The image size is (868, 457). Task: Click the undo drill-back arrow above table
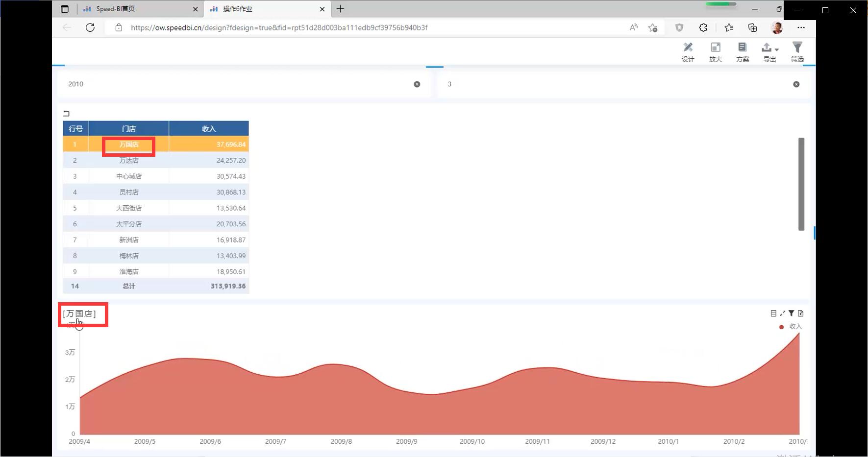(66, 114)
